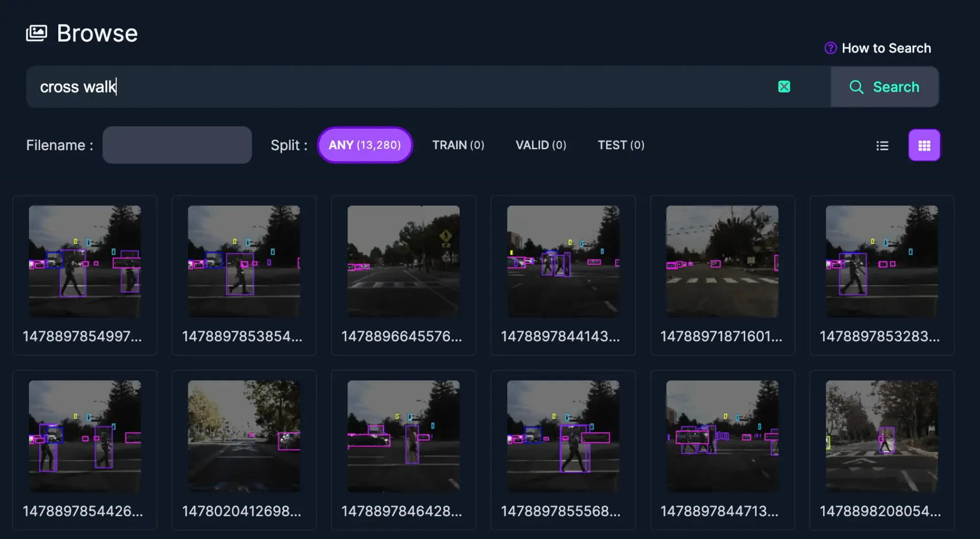Open image thumbnail 1478897854426...
Viewport: 980px width, 539px height.
[x=85, y=436]
